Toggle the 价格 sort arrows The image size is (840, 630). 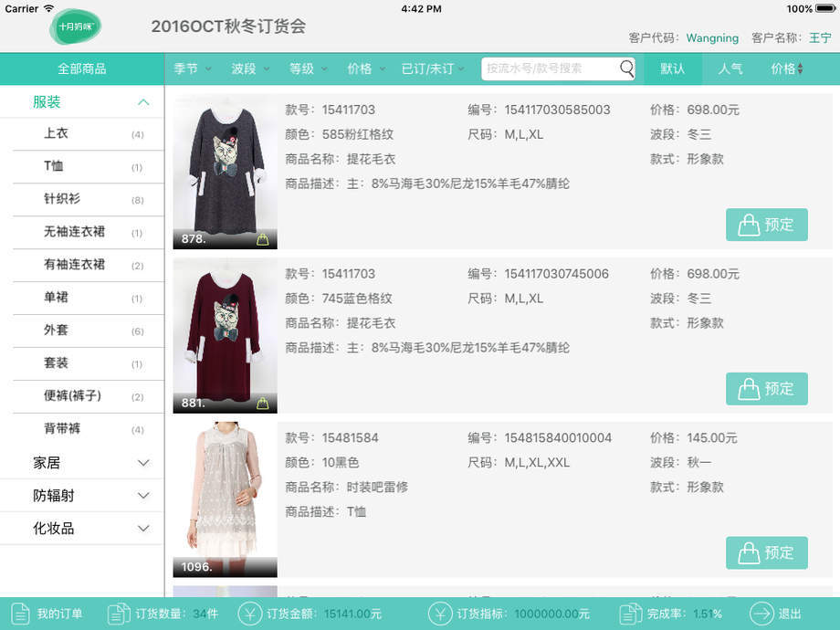tap(801, 68)
